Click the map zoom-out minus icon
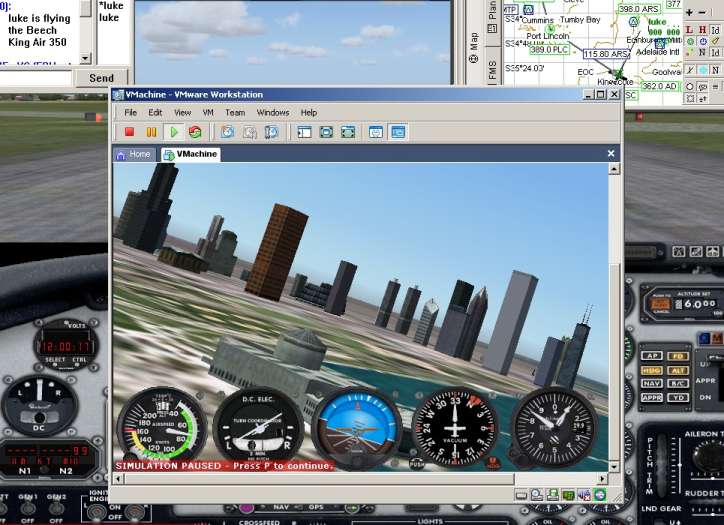Image resolution: width=724 pixels, height=525 pixels. pyautogui.click(x=703, y=12)
